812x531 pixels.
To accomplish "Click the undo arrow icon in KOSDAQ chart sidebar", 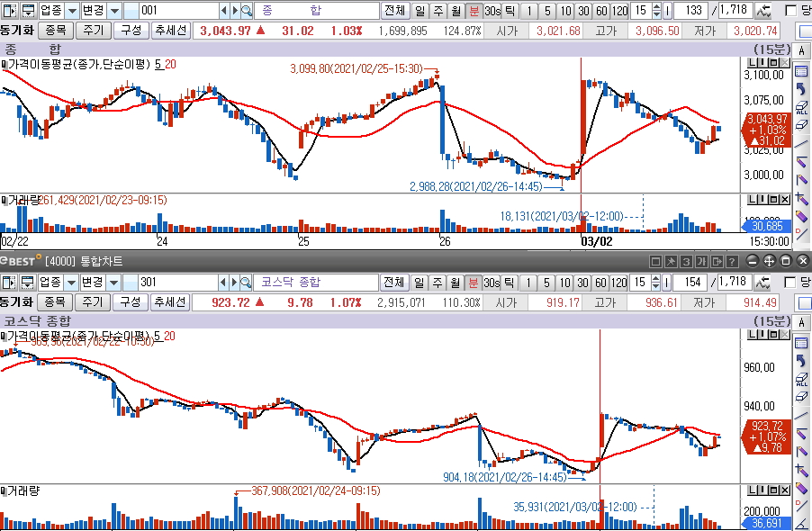I will (x=801, y=361).
